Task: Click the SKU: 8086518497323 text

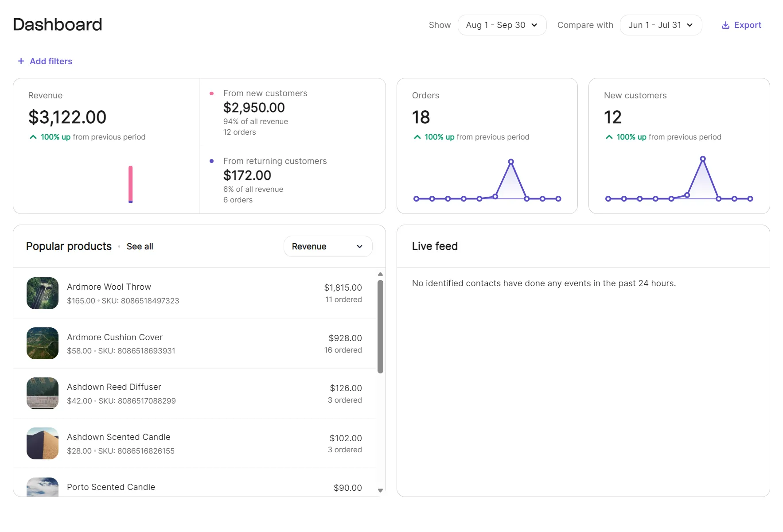Action: 140,301
